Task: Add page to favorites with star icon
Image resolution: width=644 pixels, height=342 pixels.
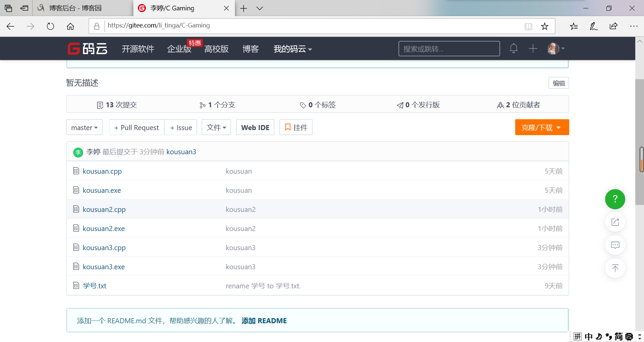Action: tap(545, 26)
